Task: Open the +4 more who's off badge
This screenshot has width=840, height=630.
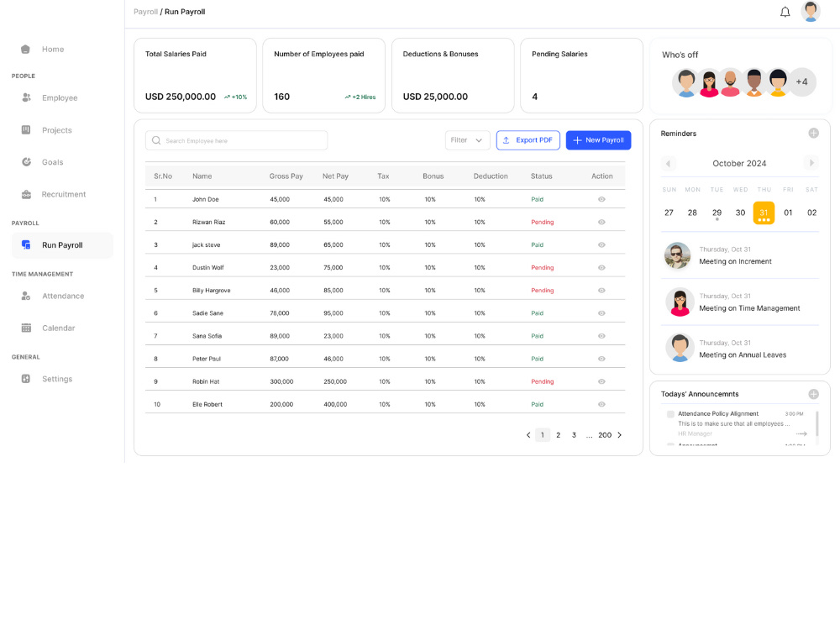Action: point(802,82)
